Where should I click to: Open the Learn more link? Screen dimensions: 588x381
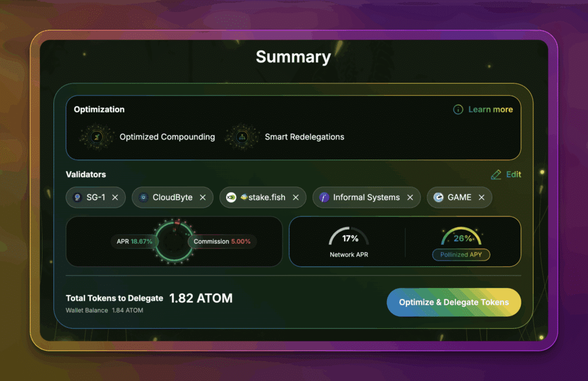coord(490,110)
